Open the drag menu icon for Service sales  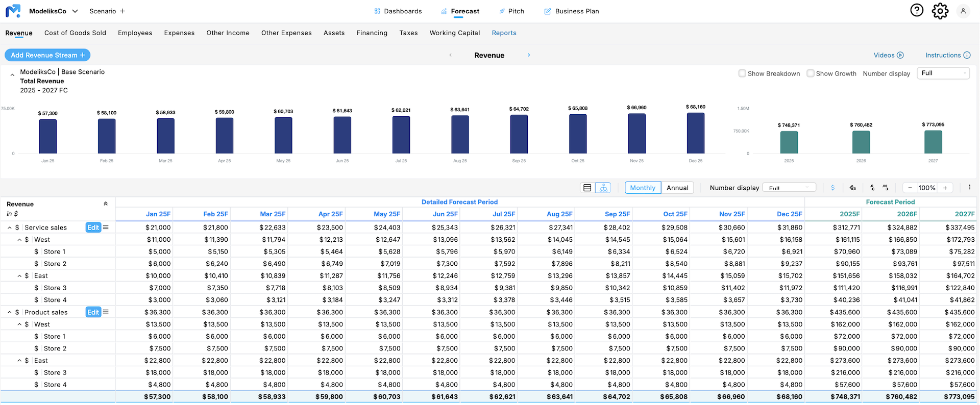pyautogui.click(x=106, y=227)
